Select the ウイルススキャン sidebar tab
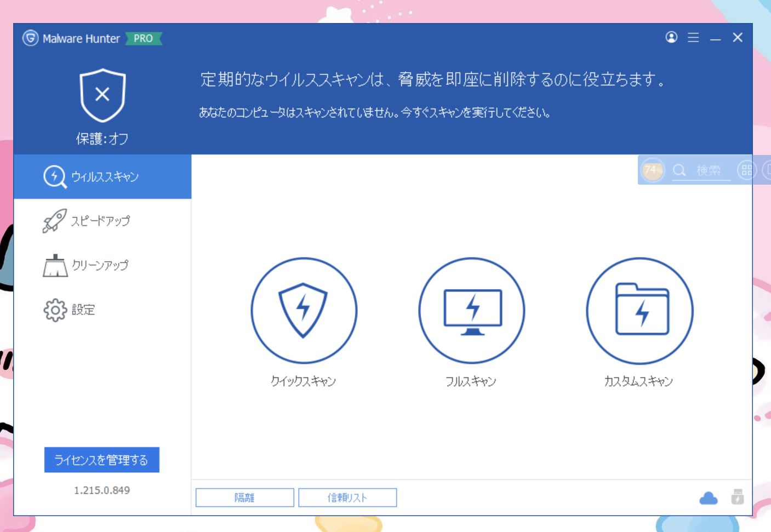771x532 pixels. click(x=102, y=176)
